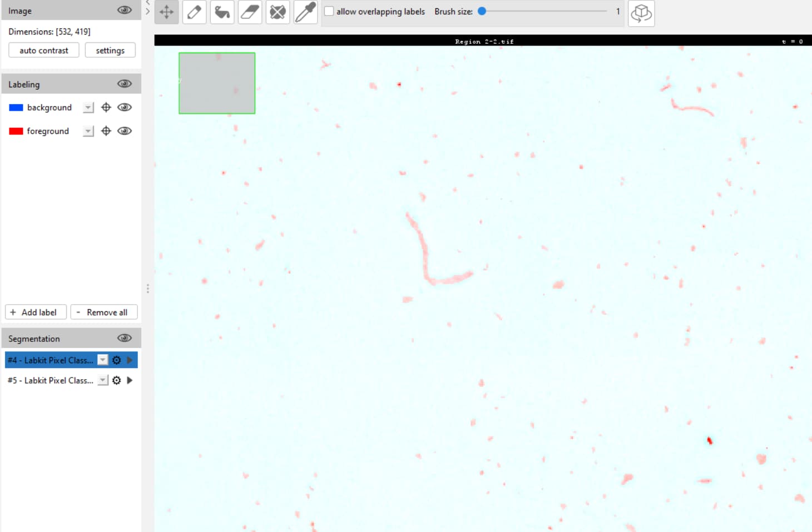
Task: Open settings for segmentation #4
Action: (x=116, y=360)
